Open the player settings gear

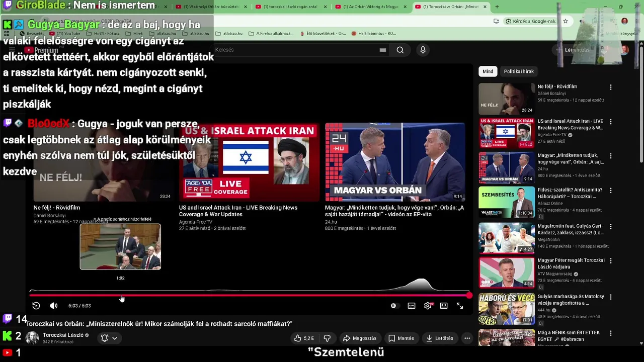(428, 306)
